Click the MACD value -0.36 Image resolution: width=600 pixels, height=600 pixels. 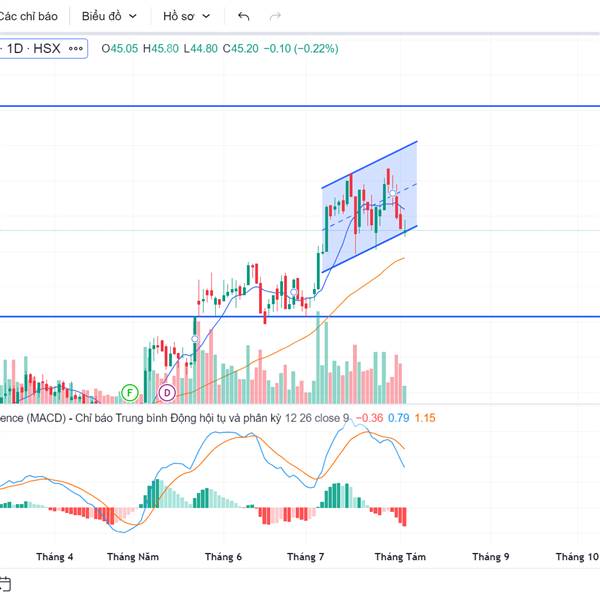(369, 418)
